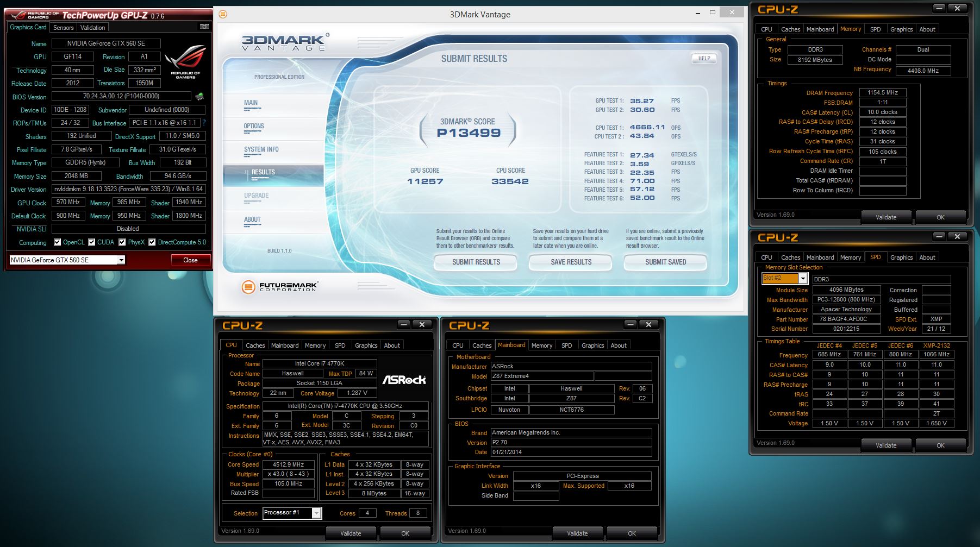This screenshot has width=980, height=547.
Task: Click Intel Core i7-4770K specification field
Action: point(345,406)
